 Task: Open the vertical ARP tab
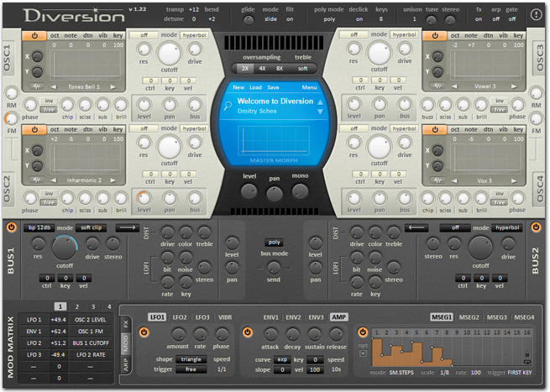pos(126,365)
